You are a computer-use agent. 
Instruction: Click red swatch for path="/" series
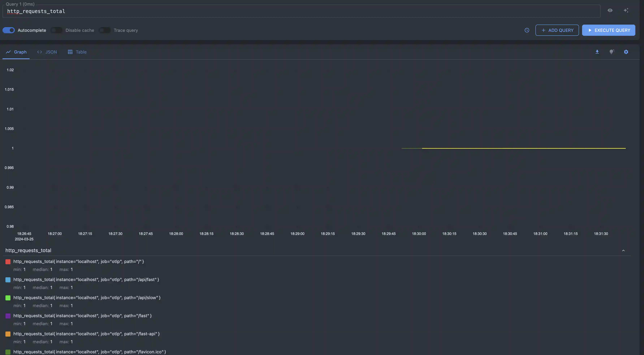pos(8,262)
